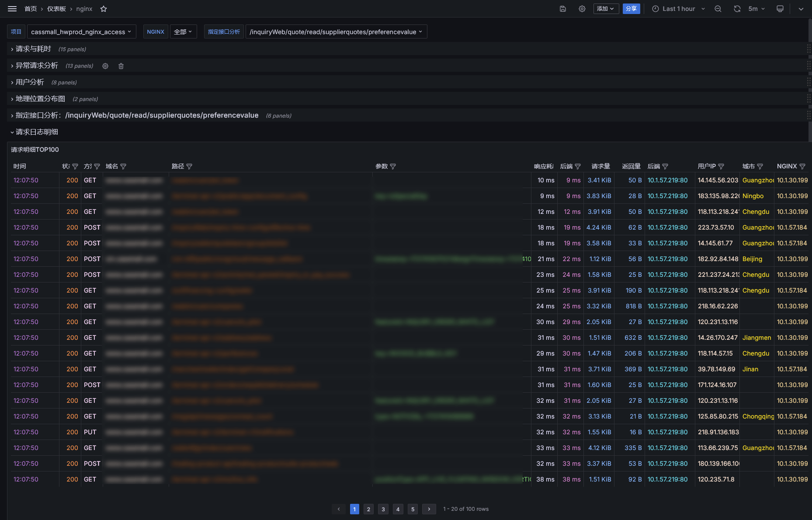Go to next table page

coord(429,509)
